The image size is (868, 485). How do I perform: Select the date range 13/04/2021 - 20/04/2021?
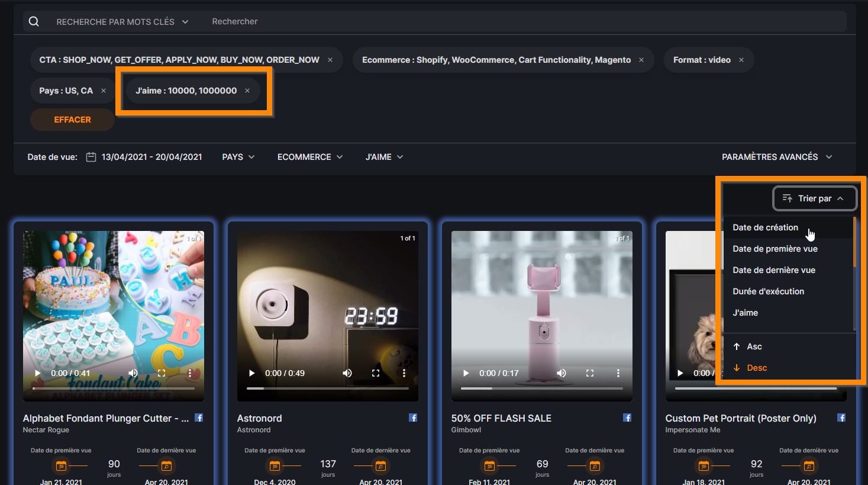[151, 157]
